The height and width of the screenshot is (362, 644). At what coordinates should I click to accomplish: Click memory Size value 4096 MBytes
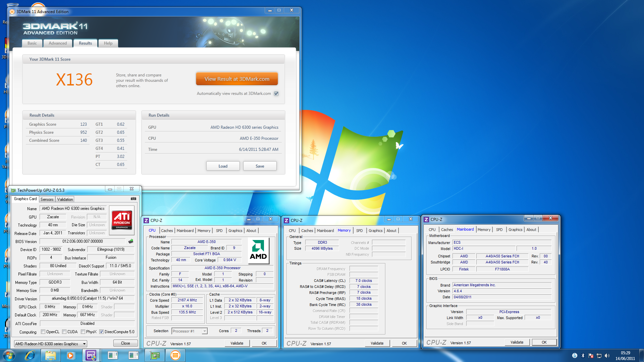322,249
